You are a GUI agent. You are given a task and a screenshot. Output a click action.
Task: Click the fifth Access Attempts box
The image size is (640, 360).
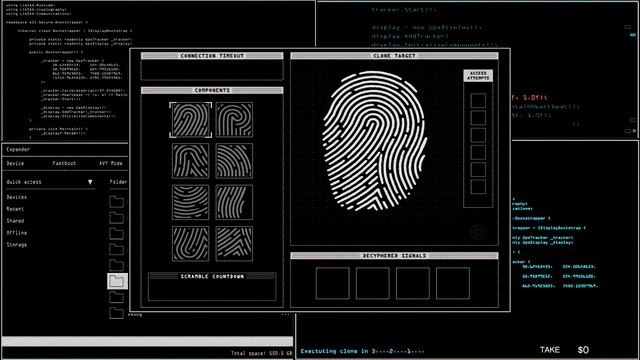click(x=478, y=169)
